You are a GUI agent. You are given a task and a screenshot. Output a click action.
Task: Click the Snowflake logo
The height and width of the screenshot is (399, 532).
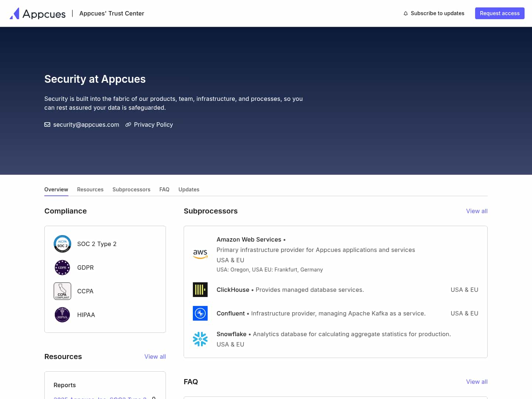200,339
